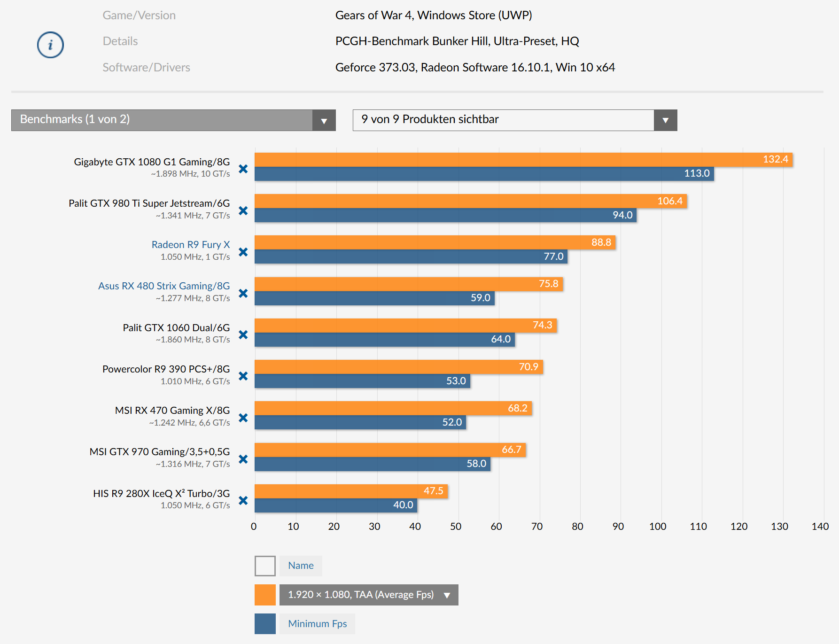Viewport: 839px width, 644px height.
Task: Toggle the empty Name legend checkbox
Action: point(265,566)
